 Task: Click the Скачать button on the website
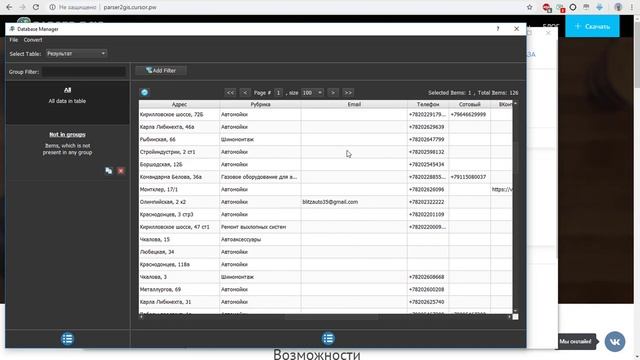point(592,26)
